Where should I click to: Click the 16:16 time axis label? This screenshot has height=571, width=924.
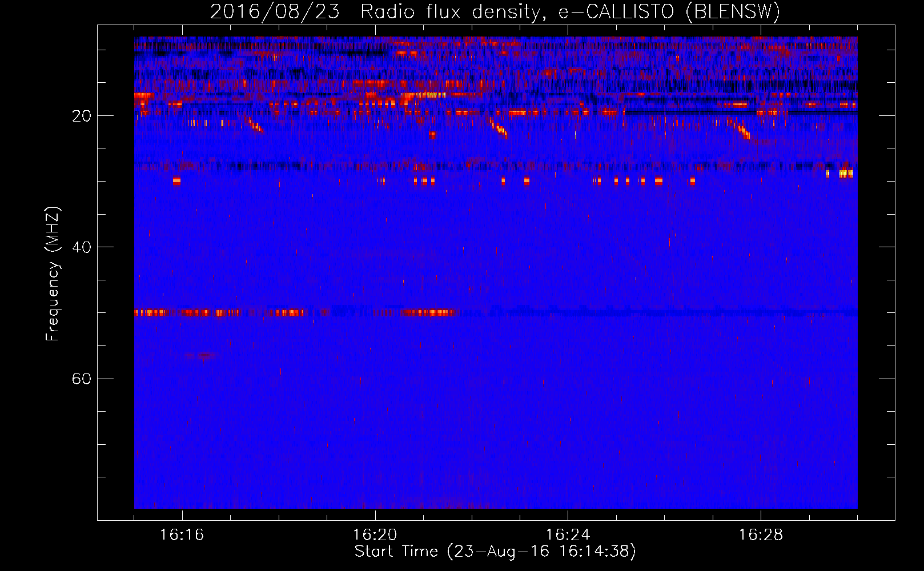click(x=182, y=535)
